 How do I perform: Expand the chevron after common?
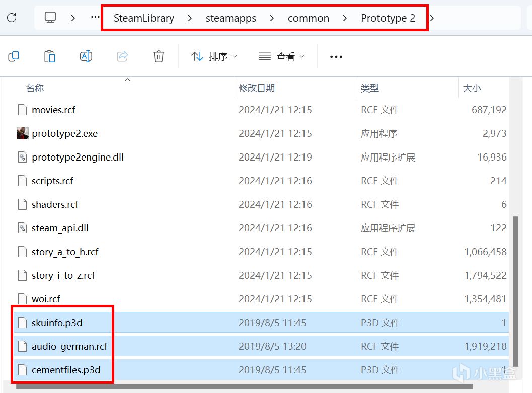(x=345, y=18)
